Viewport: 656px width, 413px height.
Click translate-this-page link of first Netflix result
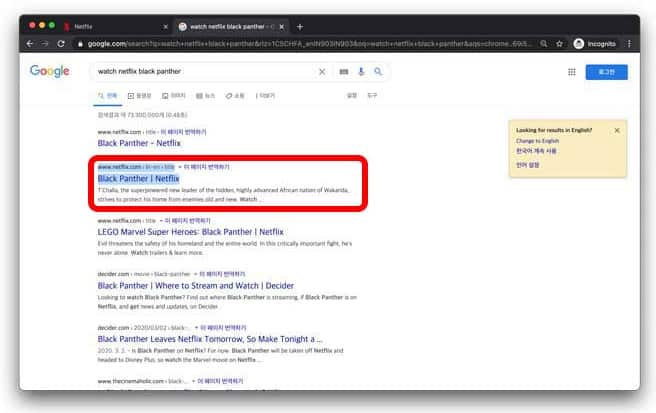coord(183,132)
